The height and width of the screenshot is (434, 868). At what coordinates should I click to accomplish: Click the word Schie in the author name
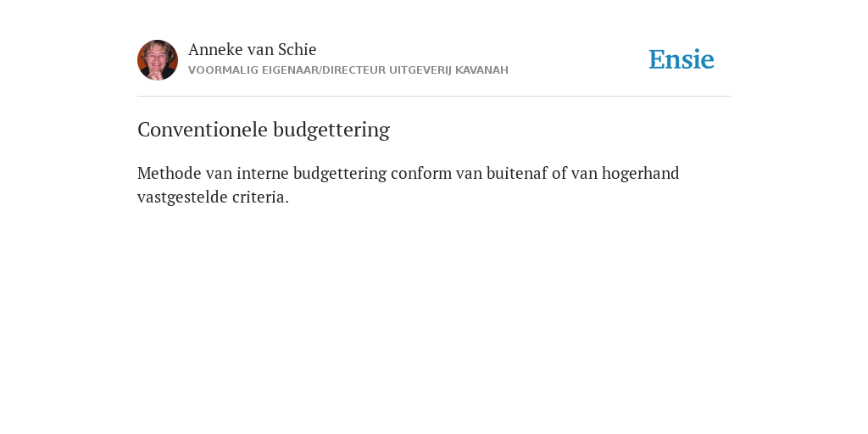[298, 49]
